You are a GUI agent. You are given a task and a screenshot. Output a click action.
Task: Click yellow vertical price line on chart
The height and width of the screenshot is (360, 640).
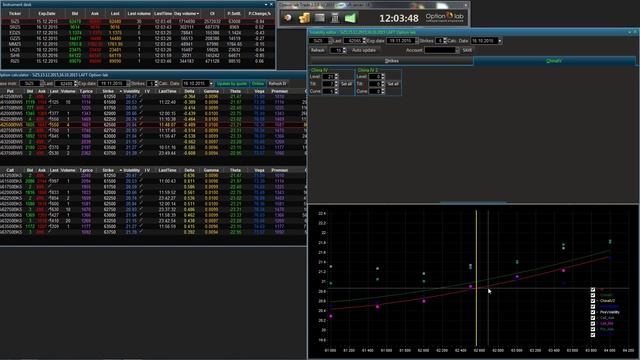click(476, 278)
